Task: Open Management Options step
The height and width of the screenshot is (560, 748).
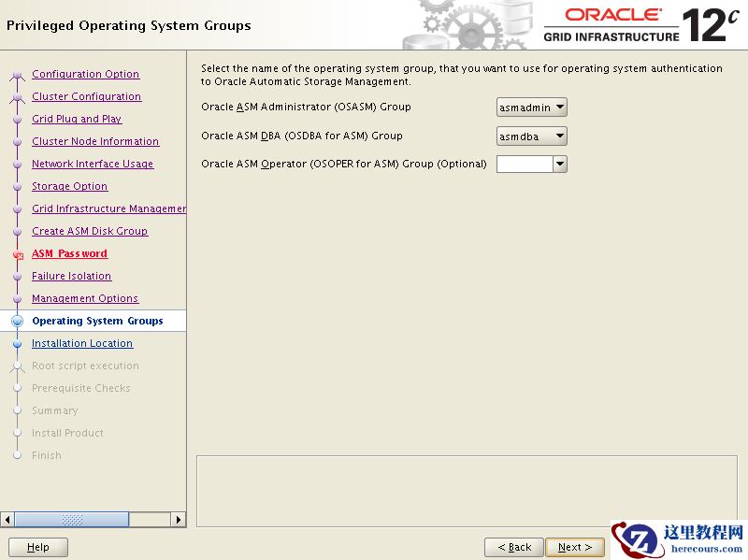Action: click(85, 298)
